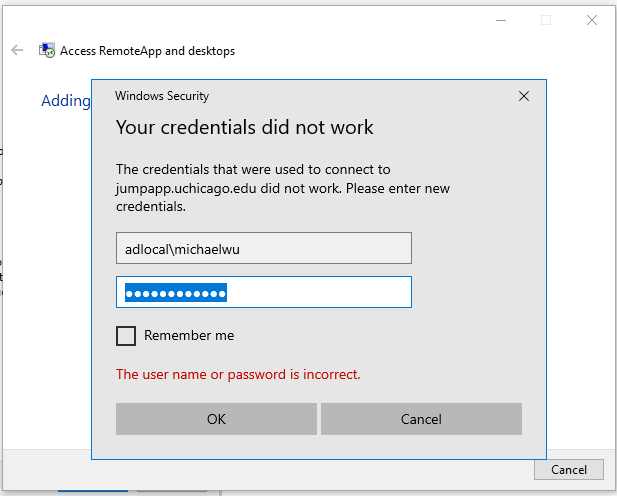Click the highlighted password dots
The width and height of the screenshot is (617, 496).
(176, 292)
